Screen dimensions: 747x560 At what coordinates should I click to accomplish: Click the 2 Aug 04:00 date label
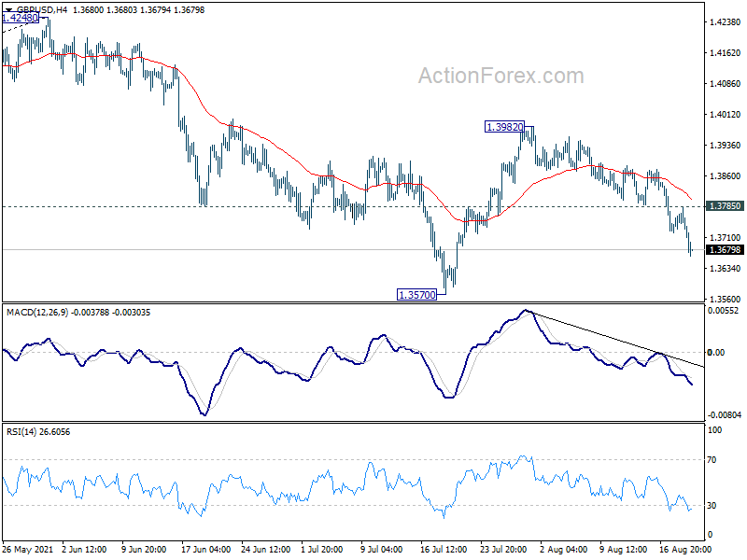click(564, 550)
